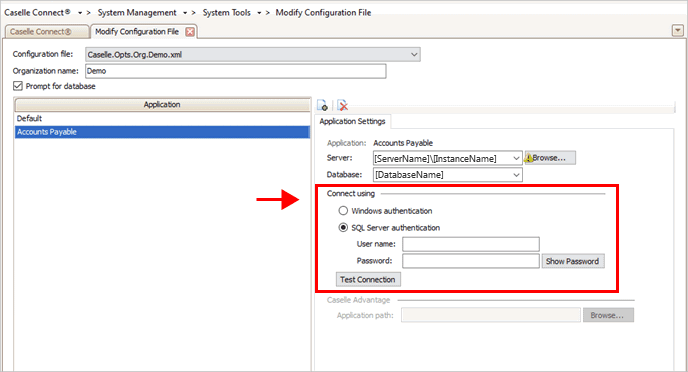Click the delete application settings icon
This screenshot has height=372, width=688.
(x=343, y=105)
